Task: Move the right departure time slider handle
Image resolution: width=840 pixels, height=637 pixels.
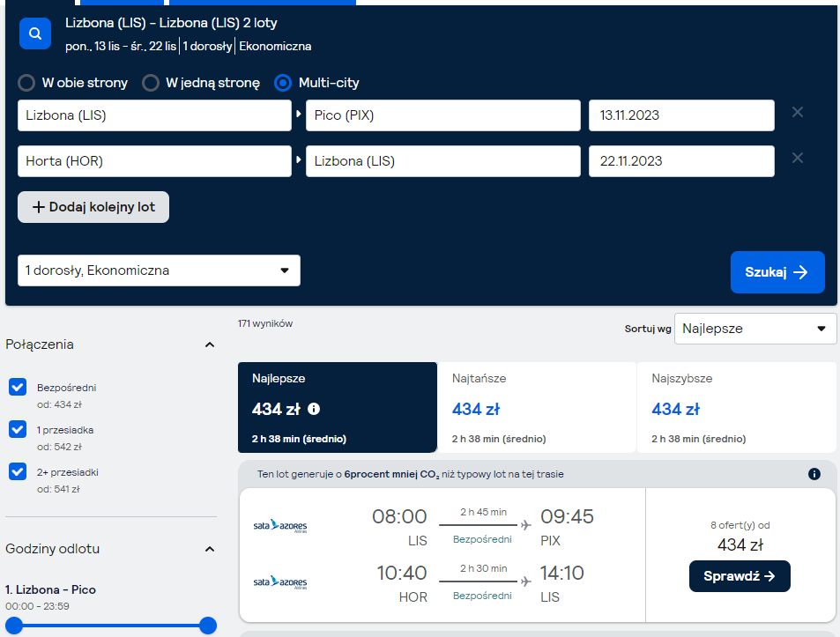Action: pos(208,626)
